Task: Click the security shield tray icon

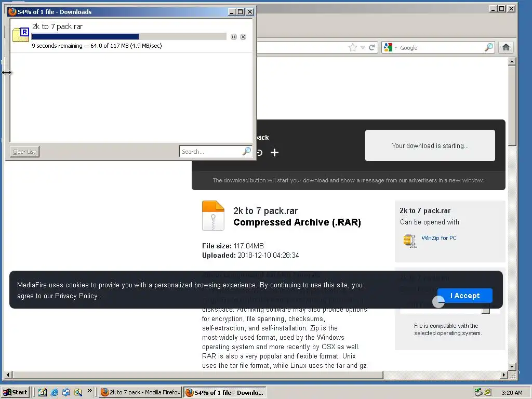Action: tap(488, 392)
